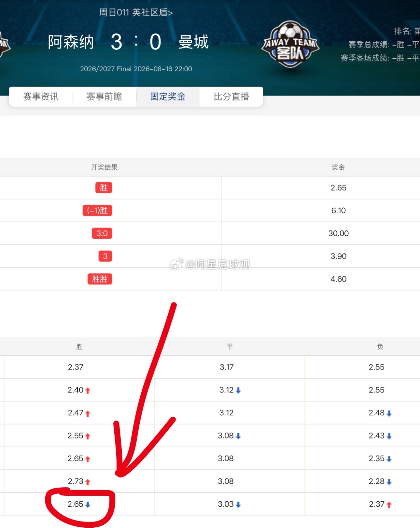Select the 固定奖金 tab
Image resolution: width=420 pixels, height=528 pixels.
pyautogui.click(x=168, y=97)
